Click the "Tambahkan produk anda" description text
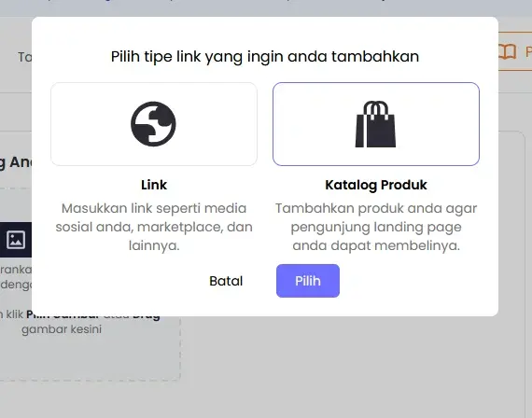The image size is (532, 418). (x=376, y=227)
